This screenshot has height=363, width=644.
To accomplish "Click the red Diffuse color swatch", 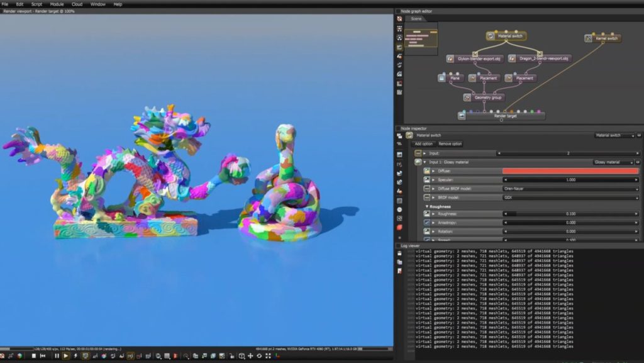I will tap(570, 171).
